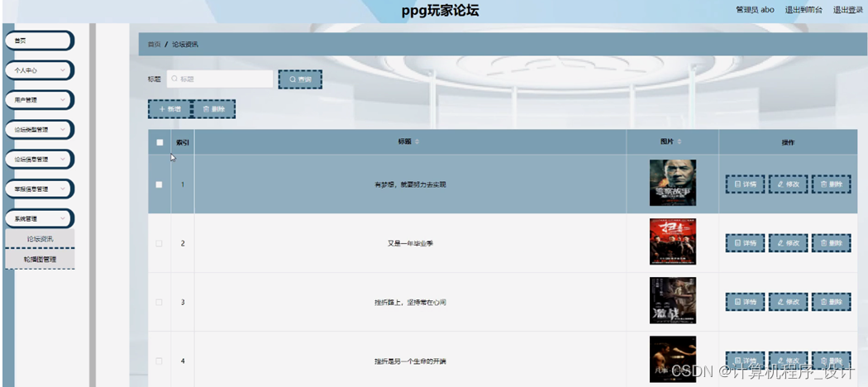Click 退出登录 to log out
The height and width of the screenshot is (387, 868).
coord(848,10)
